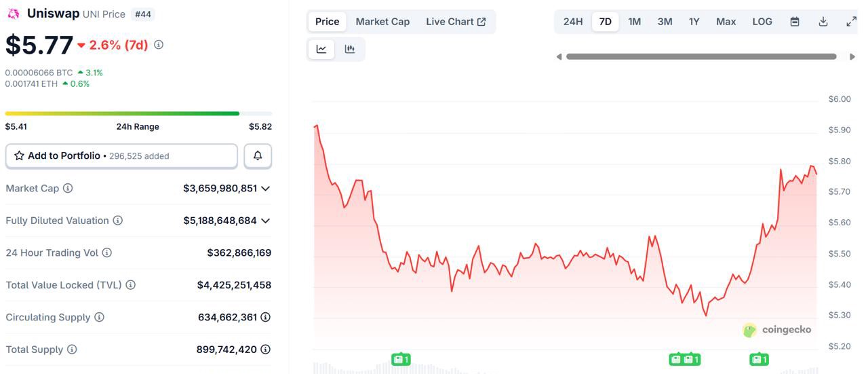Click Add to Portfolio button
The width and height of the screenshot is (868, 374).
(121, 156)
